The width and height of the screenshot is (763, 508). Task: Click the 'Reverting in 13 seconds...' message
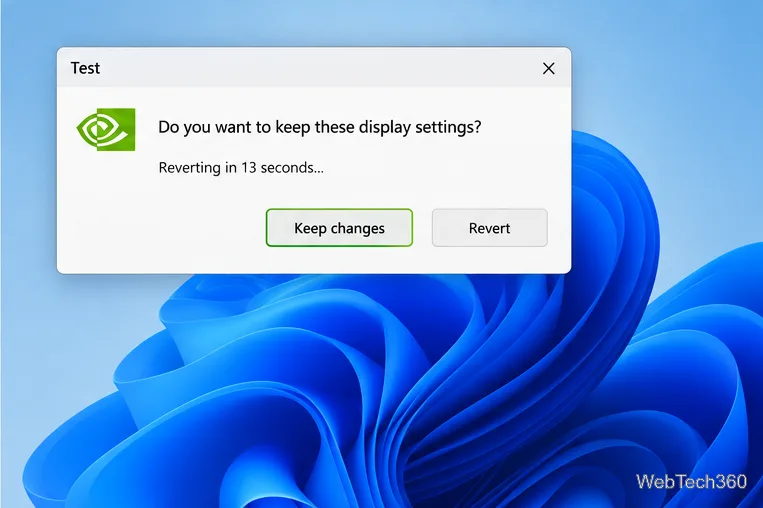(x=241, y=168)
